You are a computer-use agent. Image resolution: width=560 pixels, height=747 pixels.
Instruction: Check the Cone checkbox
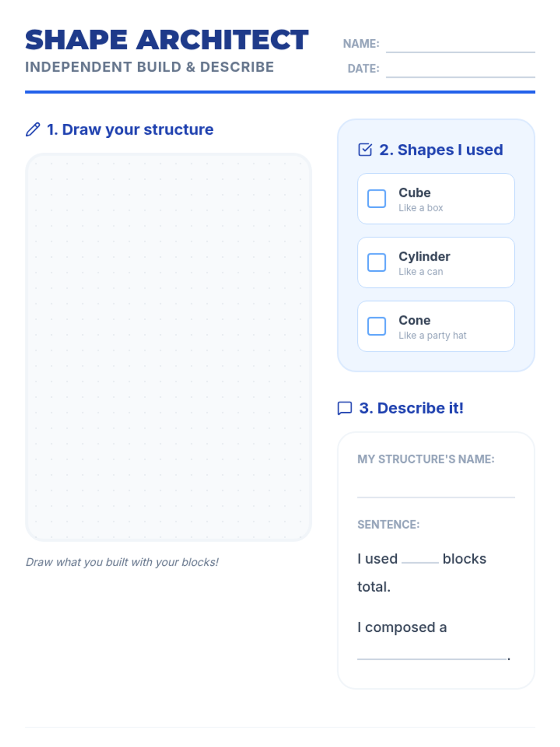pos(377,326)
